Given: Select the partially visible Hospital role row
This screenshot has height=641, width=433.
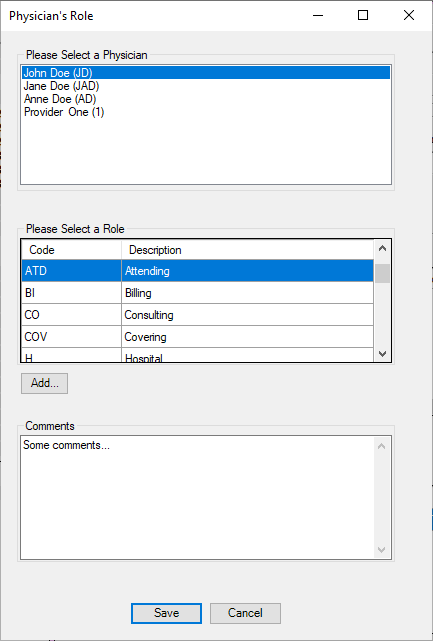Looking at the screenshot, I should (197, 355).
